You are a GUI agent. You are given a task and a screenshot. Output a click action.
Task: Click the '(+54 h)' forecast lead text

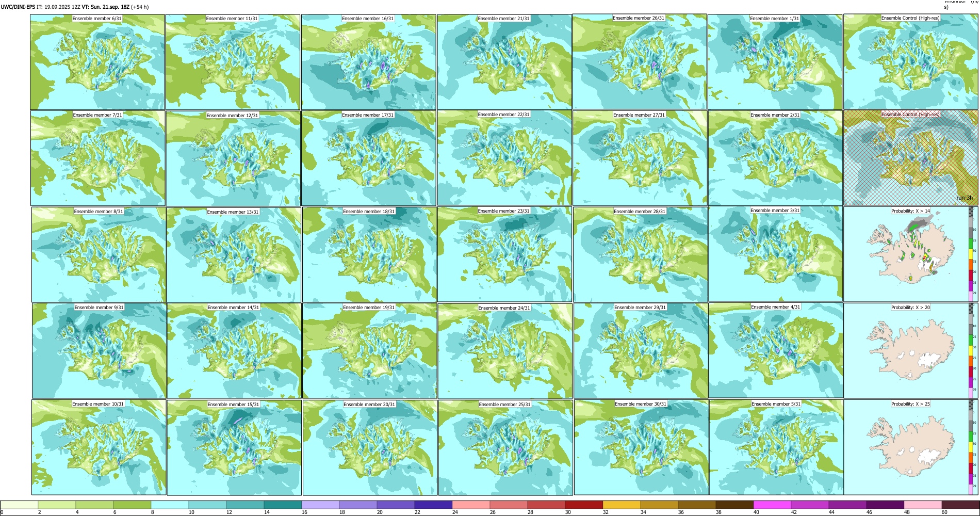coord(140,7)
